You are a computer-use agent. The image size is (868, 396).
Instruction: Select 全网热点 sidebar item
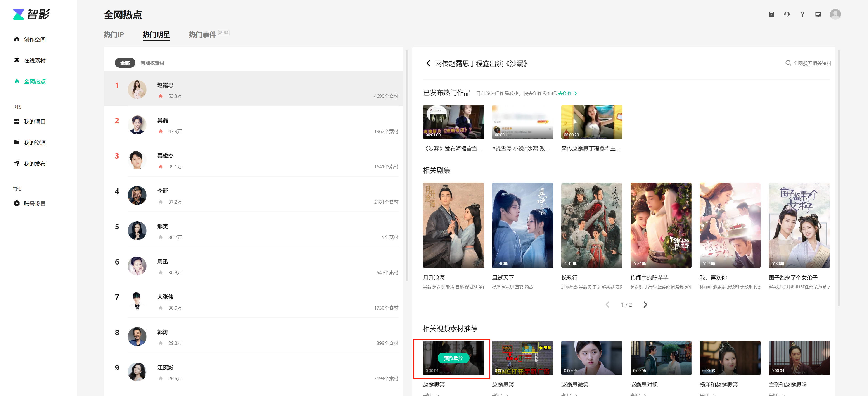pos(30,81)
